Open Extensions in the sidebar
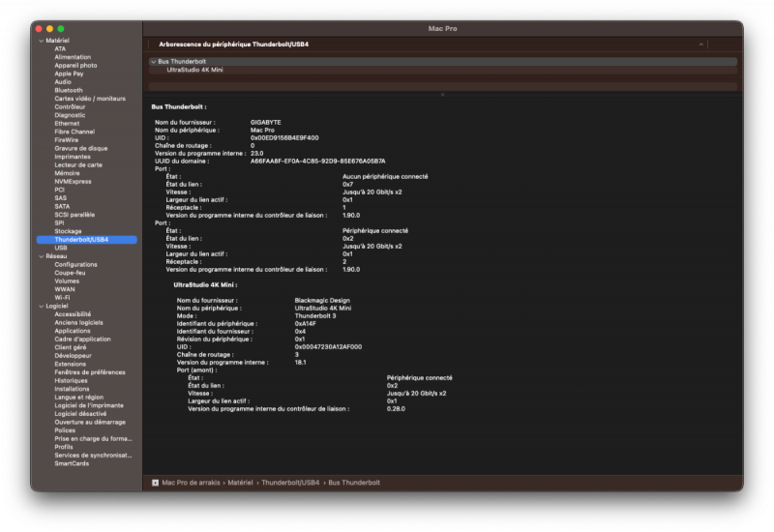 pos(70,365)
